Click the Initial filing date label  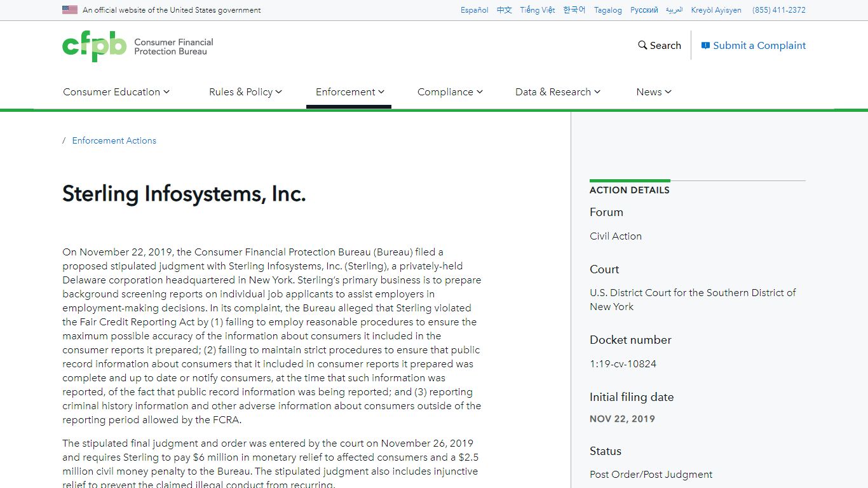click(x=632, y=397)
